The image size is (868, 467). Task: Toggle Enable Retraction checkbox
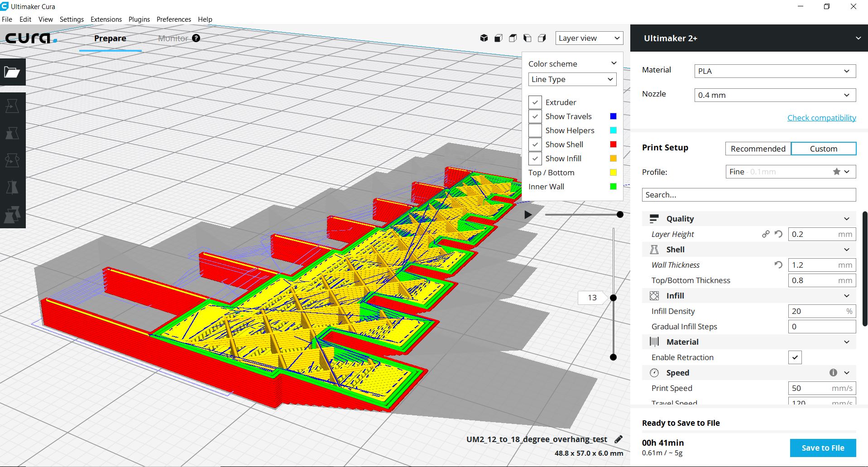pos(795,357)
